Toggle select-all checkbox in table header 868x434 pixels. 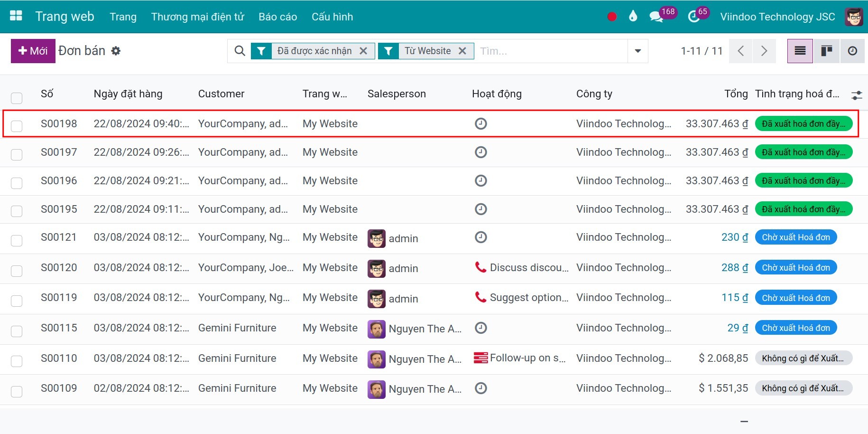[17, 98]
